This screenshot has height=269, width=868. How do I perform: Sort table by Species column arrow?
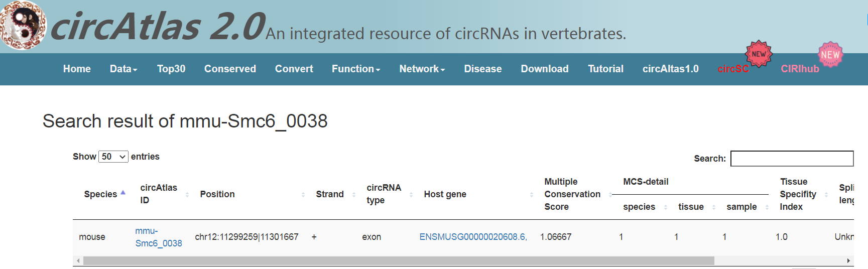coord(123,193)
